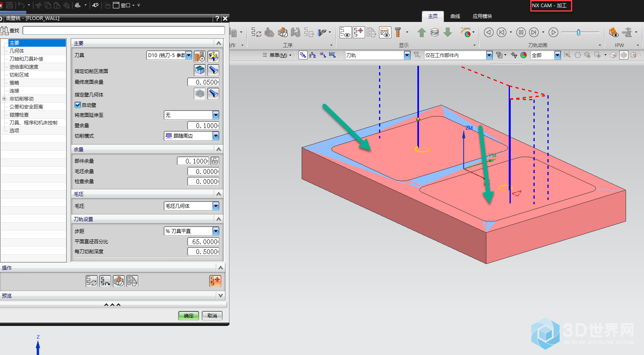Display wall geometry with the flashlight icon
Screen dimensions: 644x355
[x=213, y=94]
